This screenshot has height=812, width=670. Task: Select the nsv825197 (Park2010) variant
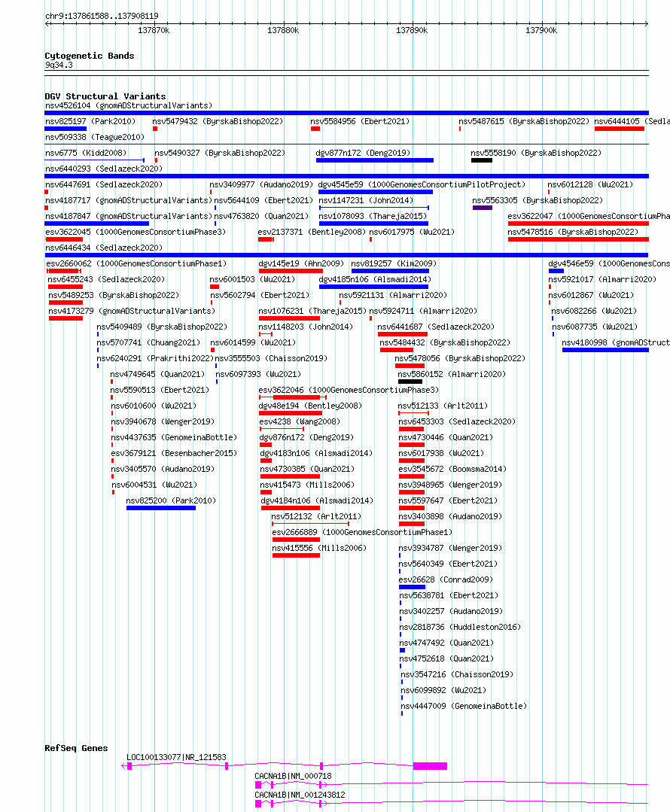pos(90,121)
